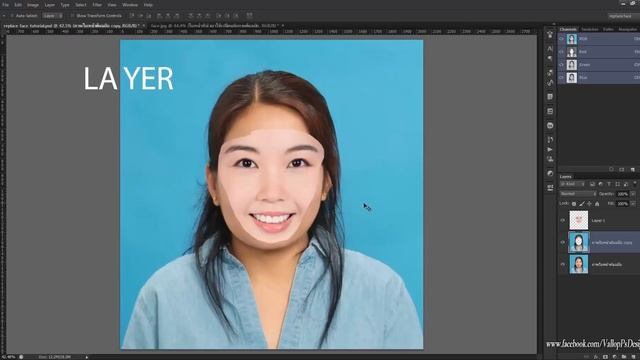Save selection as channel icon

coord(622,169)
